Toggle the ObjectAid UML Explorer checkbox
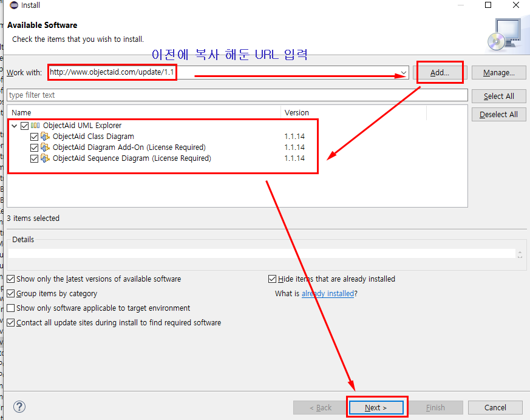The image size is (530, 420). (x=24, y=126)
